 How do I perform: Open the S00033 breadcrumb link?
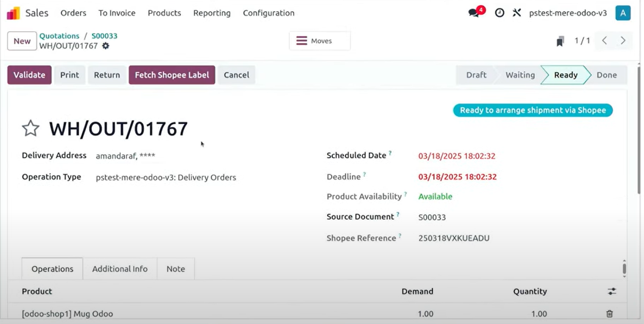pyautogui.click(x=104, y=36)
